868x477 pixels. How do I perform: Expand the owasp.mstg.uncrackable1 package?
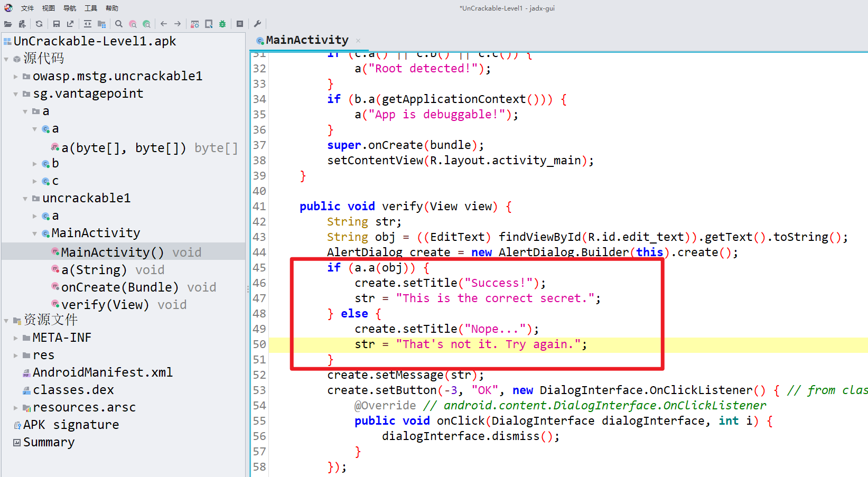[16, 77]
